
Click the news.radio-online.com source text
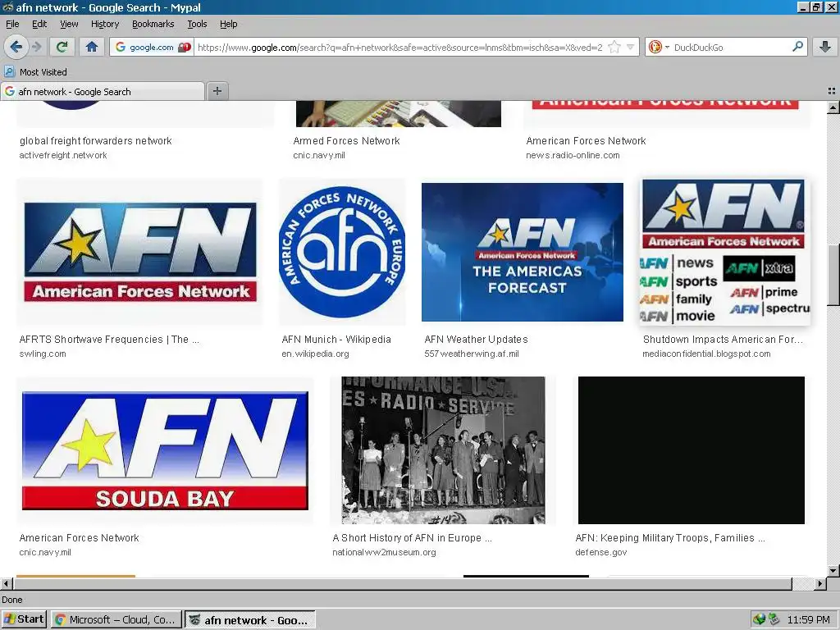pos(573,155)
